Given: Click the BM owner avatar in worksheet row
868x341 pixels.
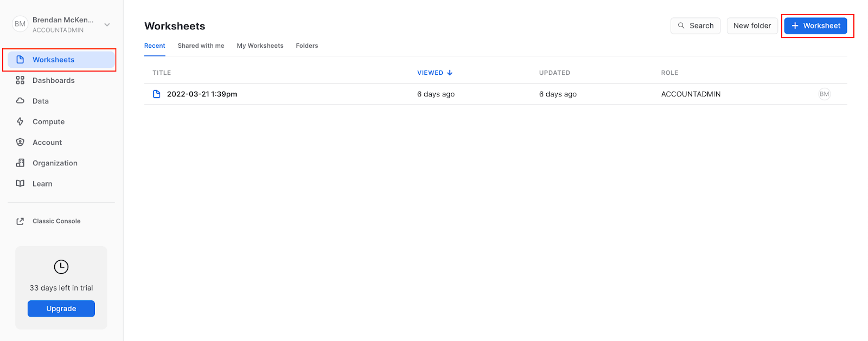Looking at the screenshot, I should pyautogui.click(x=824, y=94).
